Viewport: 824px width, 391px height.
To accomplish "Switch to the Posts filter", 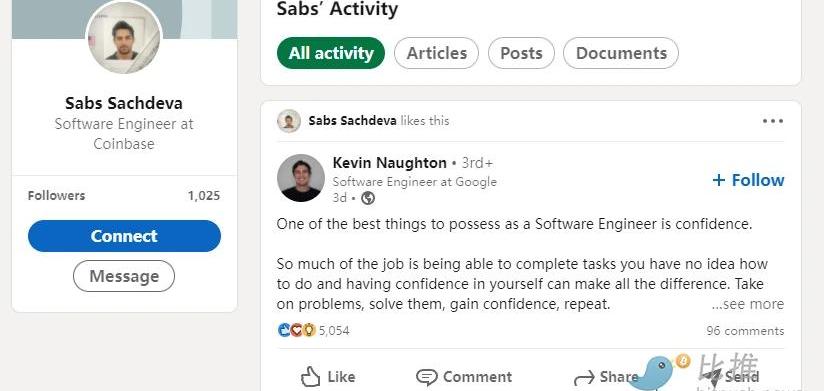I will [521, 53].
